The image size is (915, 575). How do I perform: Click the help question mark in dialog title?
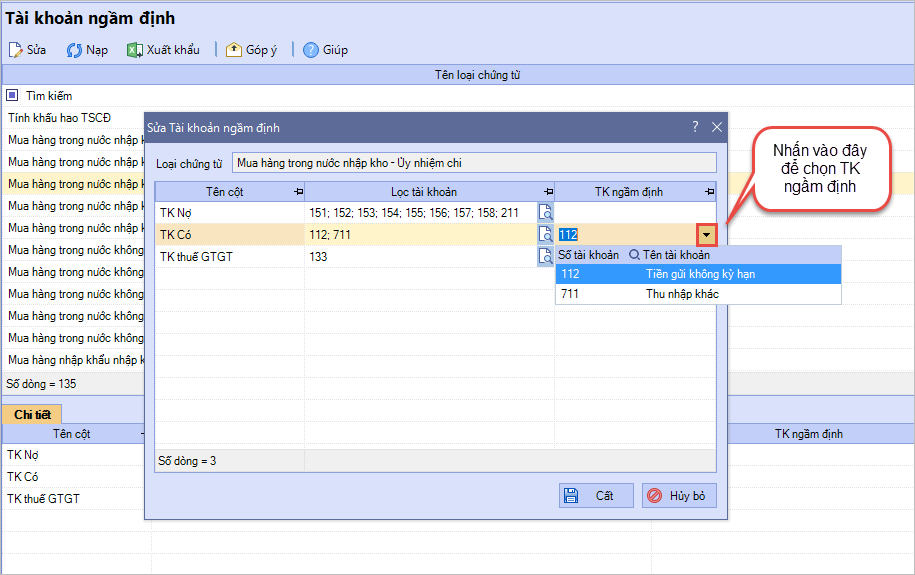coord(695,127)
